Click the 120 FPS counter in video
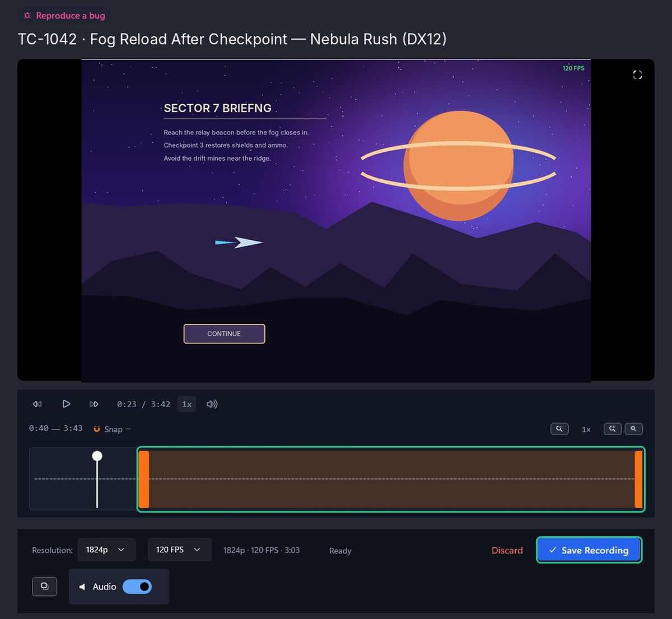The height and width of the screenshot is (619, 672). 573,68
